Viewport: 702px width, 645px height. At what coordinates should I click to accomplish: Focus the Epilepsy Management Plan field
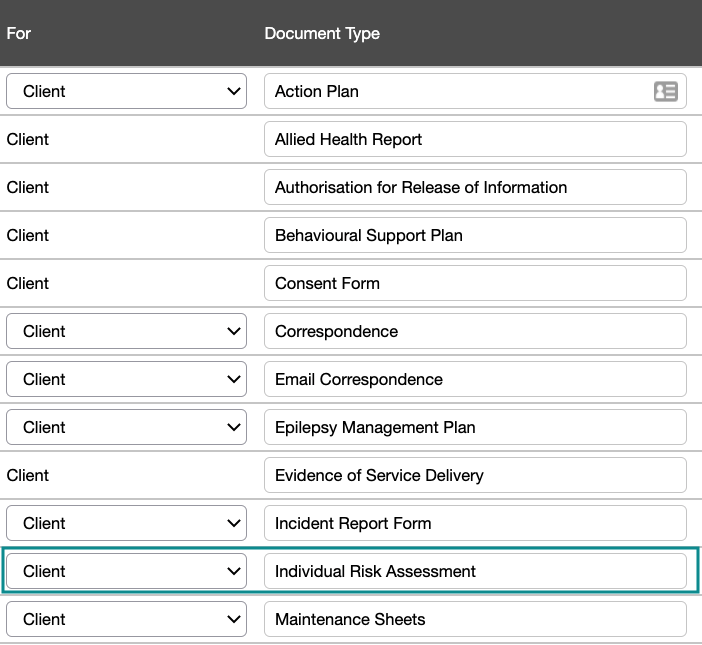pos(475,427)
